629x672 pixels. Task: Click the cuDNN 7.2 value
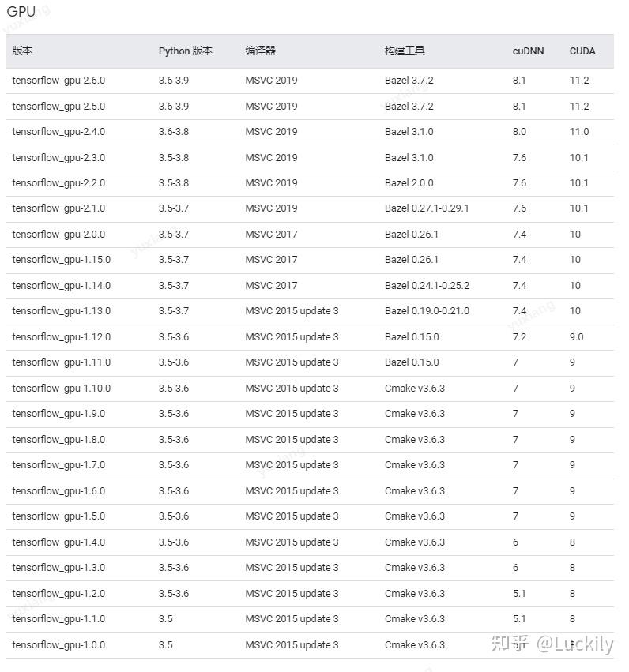pos(519,337)
